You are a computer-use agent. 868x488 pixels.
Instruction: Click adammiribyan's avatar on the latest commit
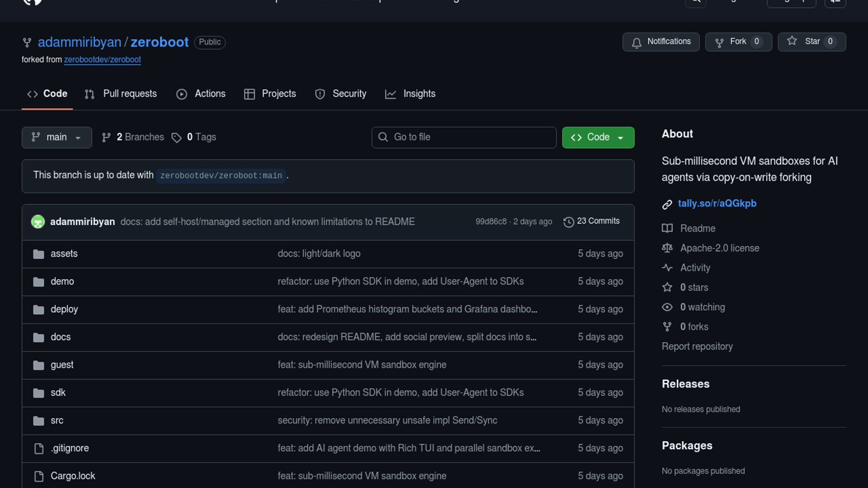(x=38, y=222)
